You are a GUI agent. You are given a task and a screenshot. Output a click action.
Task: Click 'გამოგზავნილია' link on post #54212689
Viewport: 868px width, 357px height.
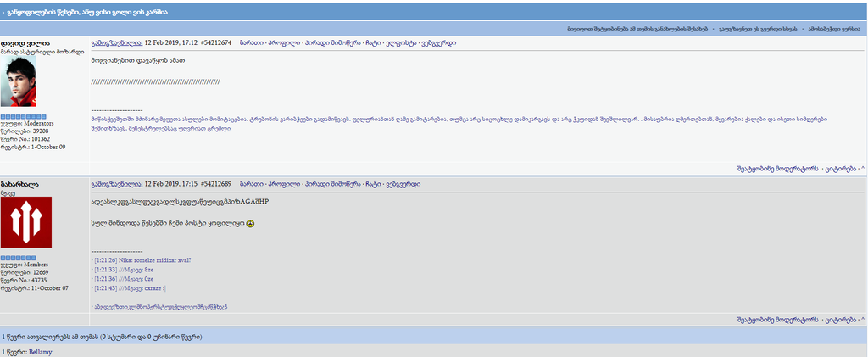tap(117, 184)
